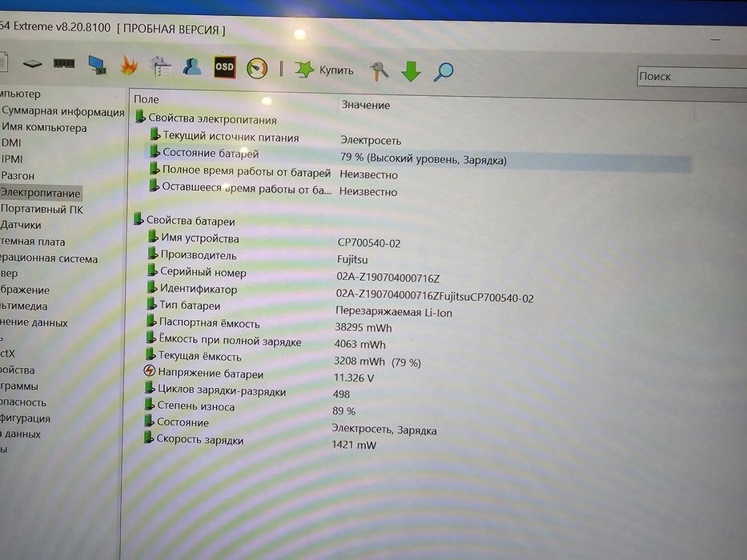Image resolution: width=747 pixels, height=560 pixels.
Task: Open the memory benchmark RAM icon
Action: [64, 63]
